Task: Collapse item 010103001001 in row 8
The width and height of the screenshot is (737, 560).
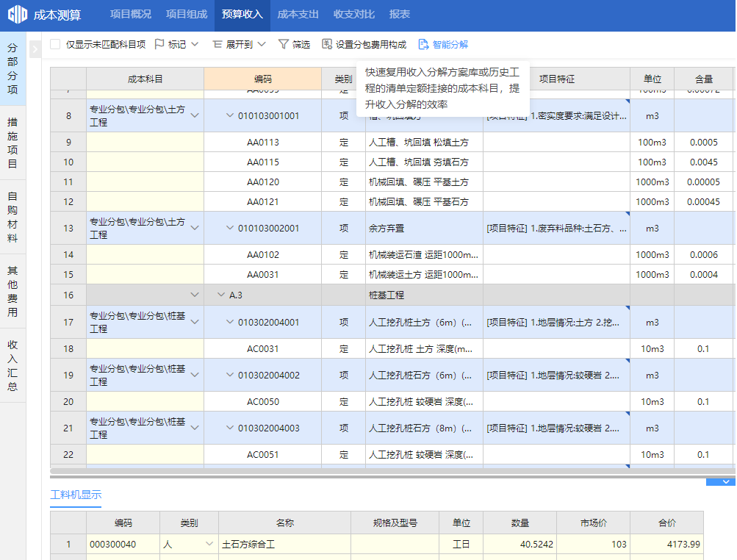Action: click(x=230, y=116)
